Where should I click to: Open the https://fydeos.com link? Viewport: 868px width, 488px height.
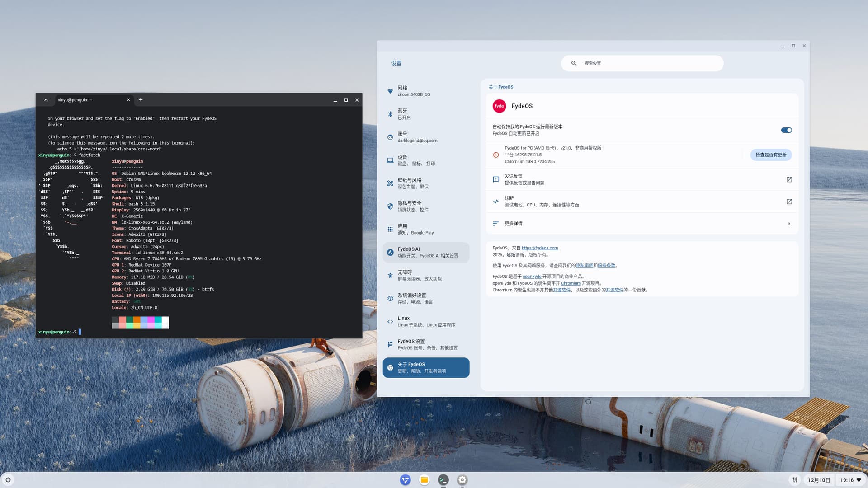point(540,248)
